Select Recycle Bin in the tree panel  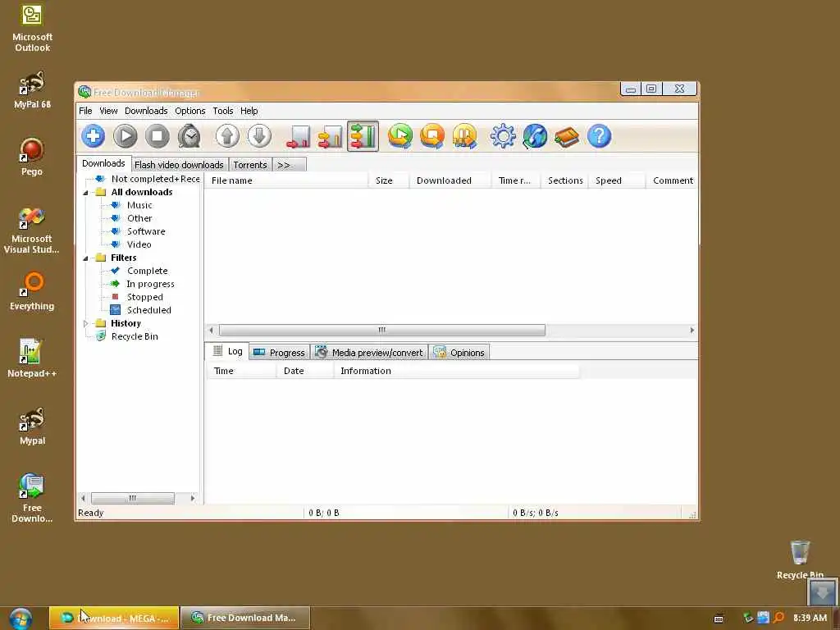135,336
